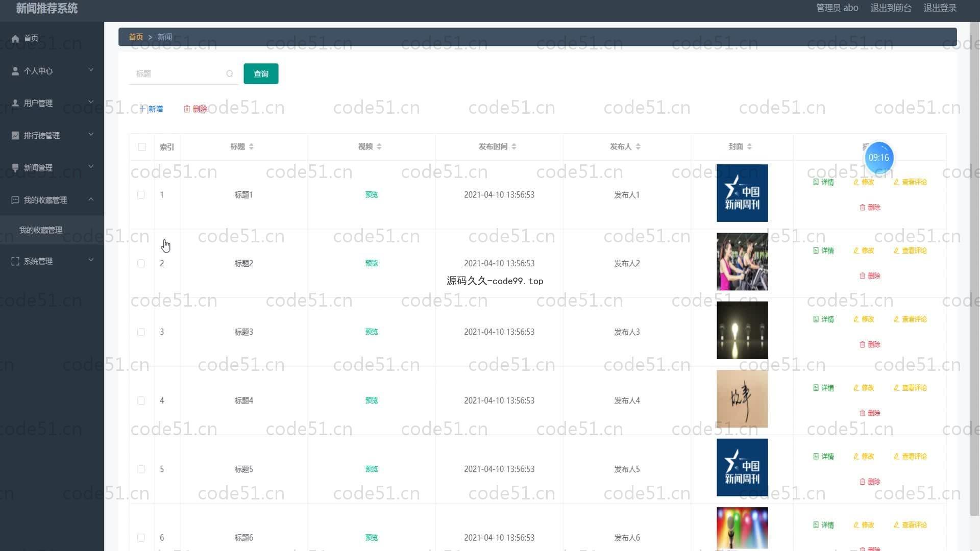Click 修改 for row 标题1

coord(864,182)
